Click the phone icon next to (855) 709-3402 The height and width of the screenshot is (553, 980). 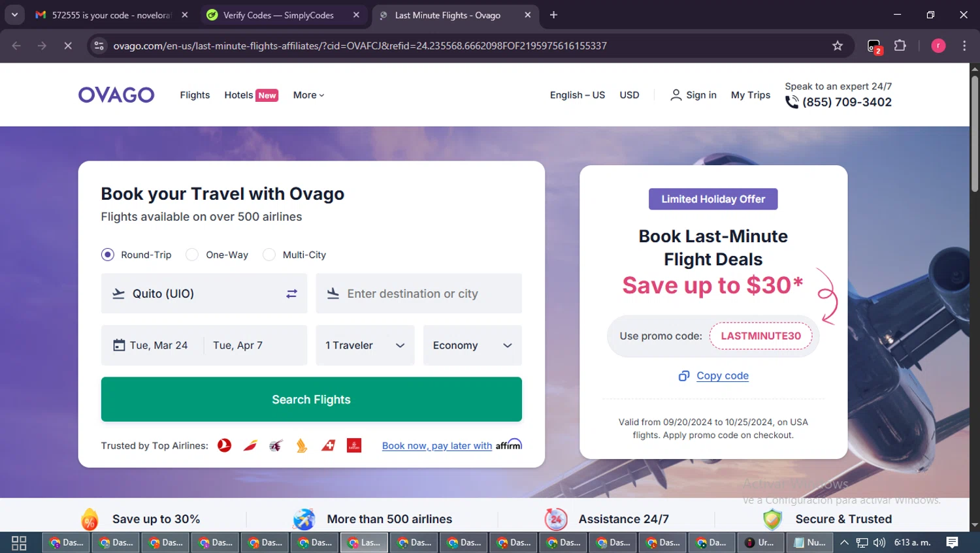(x=792, y=102)
